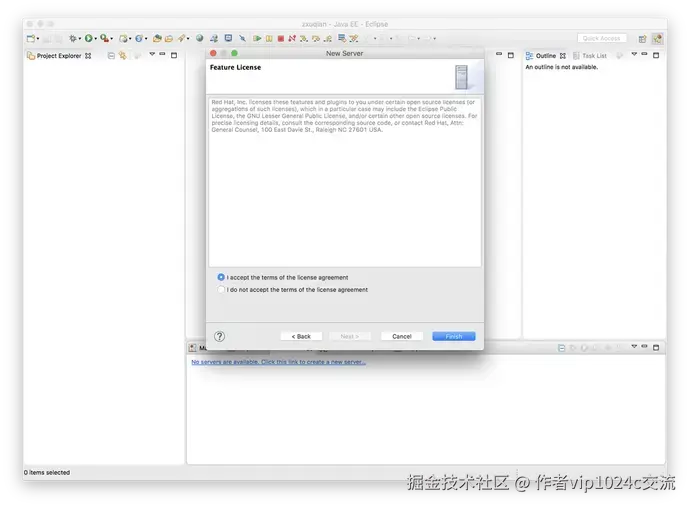Click the red Disconnect debug icon
Image resolution: width=690 pixels, height=507 pixels.
(x=292, y=39)
